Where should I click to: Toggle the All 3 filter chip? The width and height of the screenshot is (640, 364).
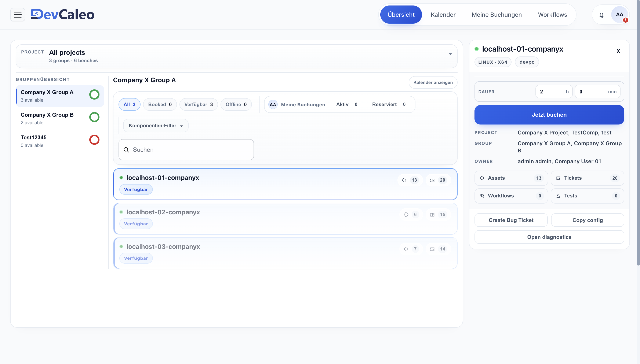[129, 104]
